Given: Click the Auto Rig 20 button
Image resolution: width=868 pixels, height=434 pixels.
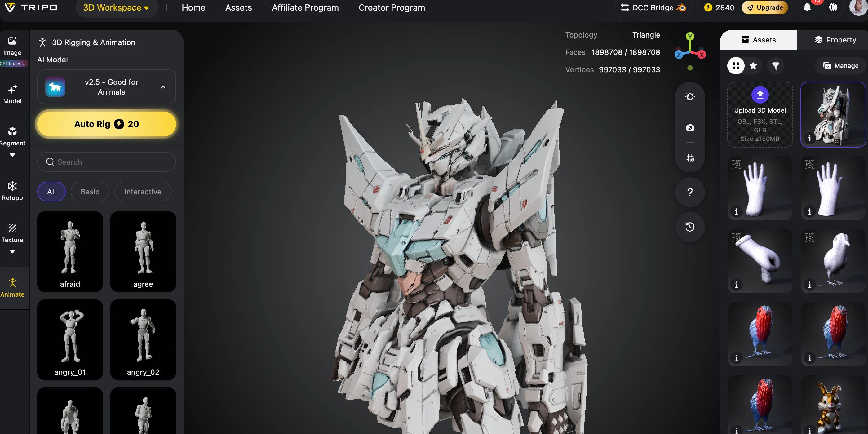Looking at the screenshot, I should 106,124.
